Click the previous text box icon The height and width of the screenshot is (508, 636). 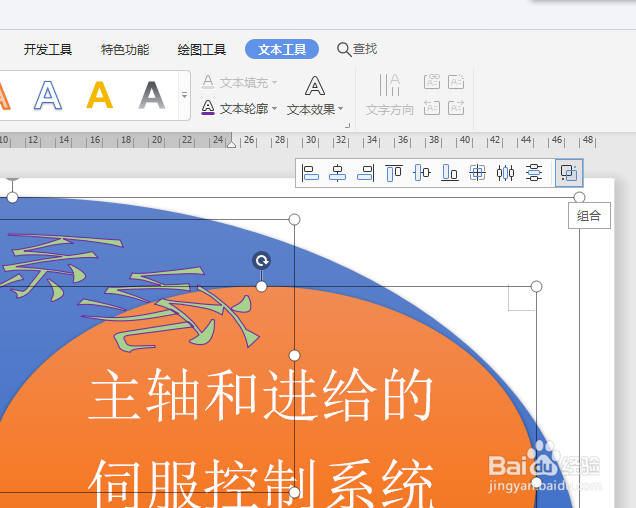click(432, 108)
